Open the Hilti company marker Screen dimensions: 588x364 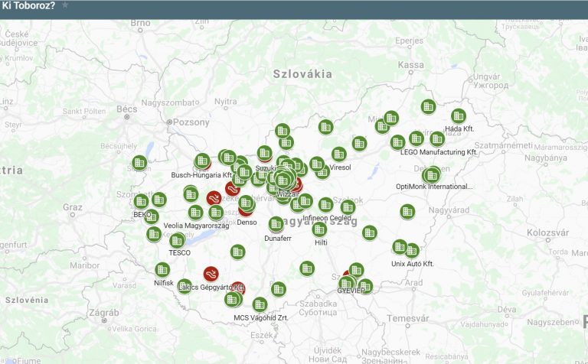click(x=319, y=229)
